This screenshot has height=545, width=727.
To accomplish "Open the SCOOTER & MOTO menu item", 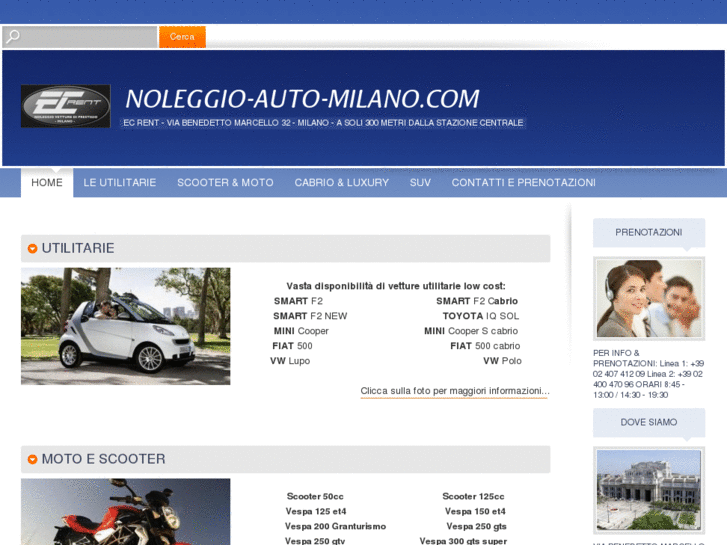I will pyautogui.click(x=225, y=182).
